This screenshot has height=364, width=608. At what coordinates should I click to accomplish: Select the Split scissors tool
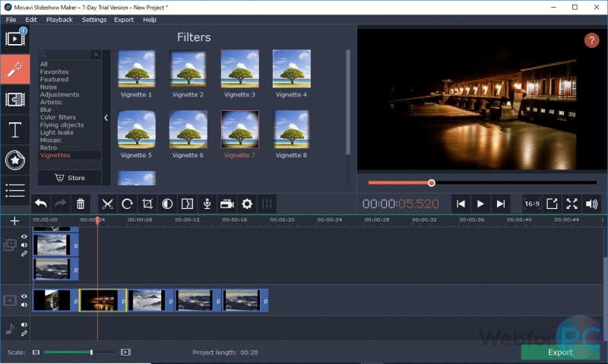[x=107, y=204]
